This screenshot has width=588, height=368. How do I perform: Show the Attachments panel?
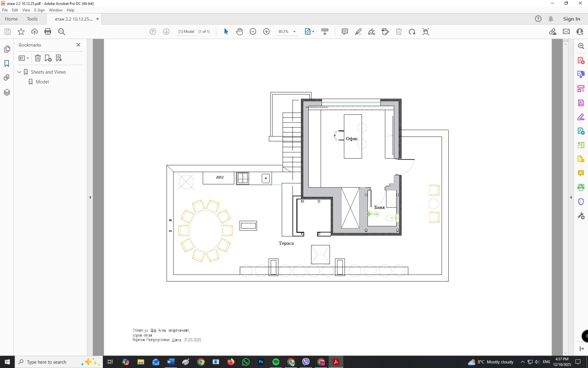tap(7, 78)
